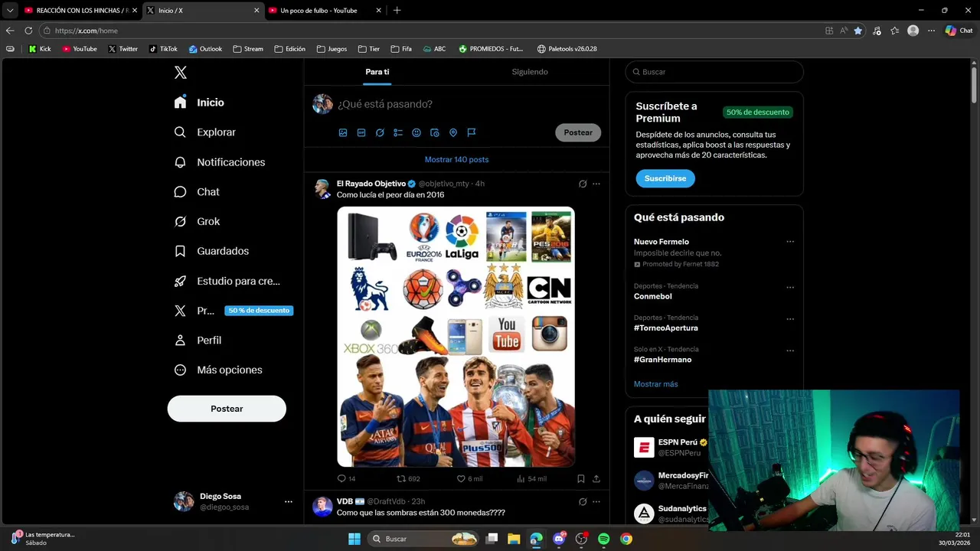Click the X logo in the sidebar
This screenshot has width=980, height=551.
[x=181, y=73]
